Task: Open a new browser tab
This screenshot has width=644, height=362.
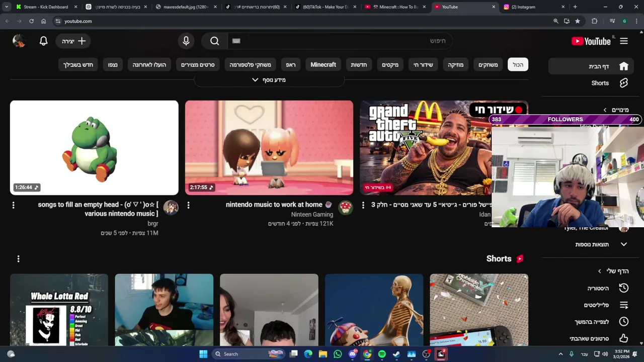Action: pyautogui.click(x=575, y=7)
